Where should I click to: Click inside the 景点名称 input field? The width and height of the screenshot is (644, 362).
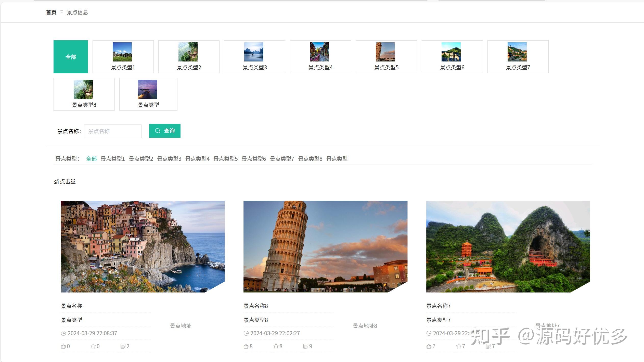[x=112, y=131]
